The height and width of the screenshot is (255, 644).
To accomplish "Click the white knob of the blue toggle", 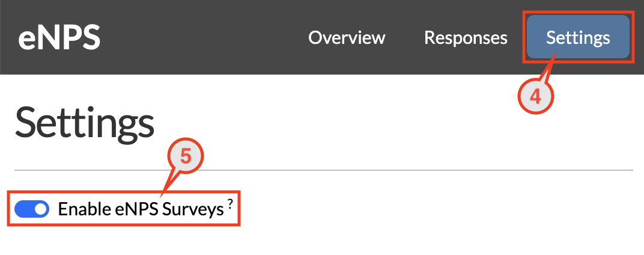I will point(40,209).
